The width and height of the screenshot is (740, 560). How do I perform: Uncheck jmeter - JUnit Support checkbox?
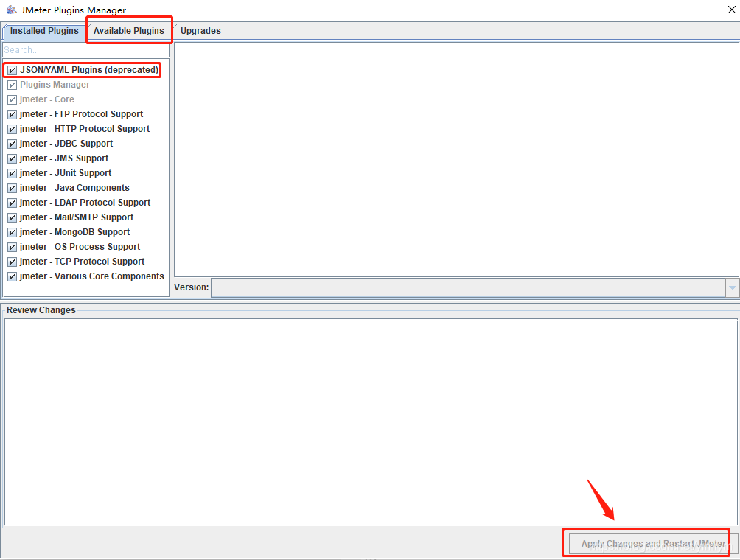[x=13, y=174]
